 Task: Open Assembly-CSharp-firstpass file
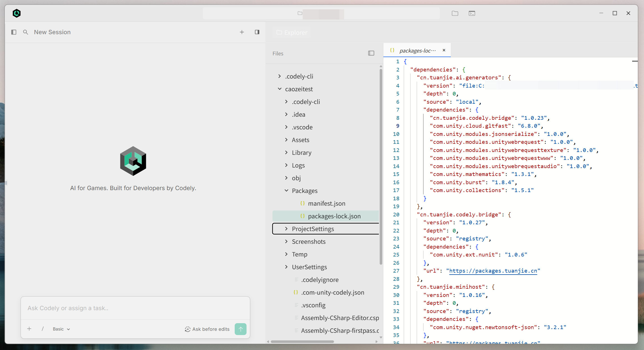point(326,331)
